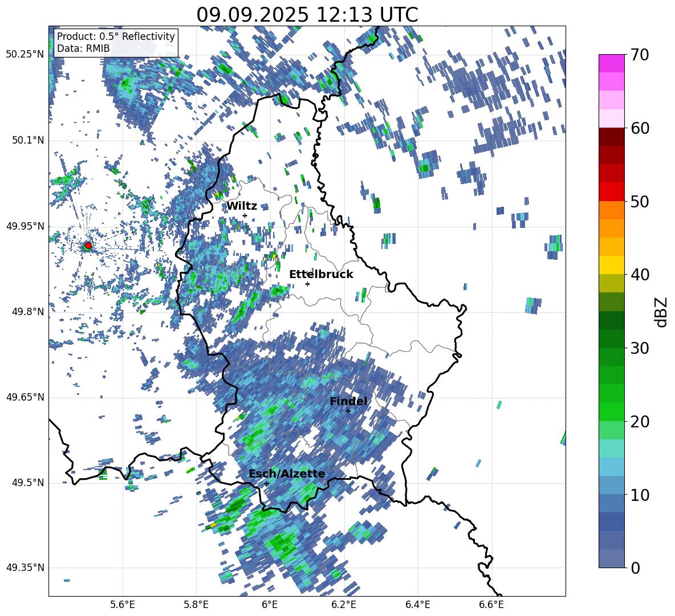
Task: Click the cross marker below Esch/Alzette
Action: click(266, 483)
